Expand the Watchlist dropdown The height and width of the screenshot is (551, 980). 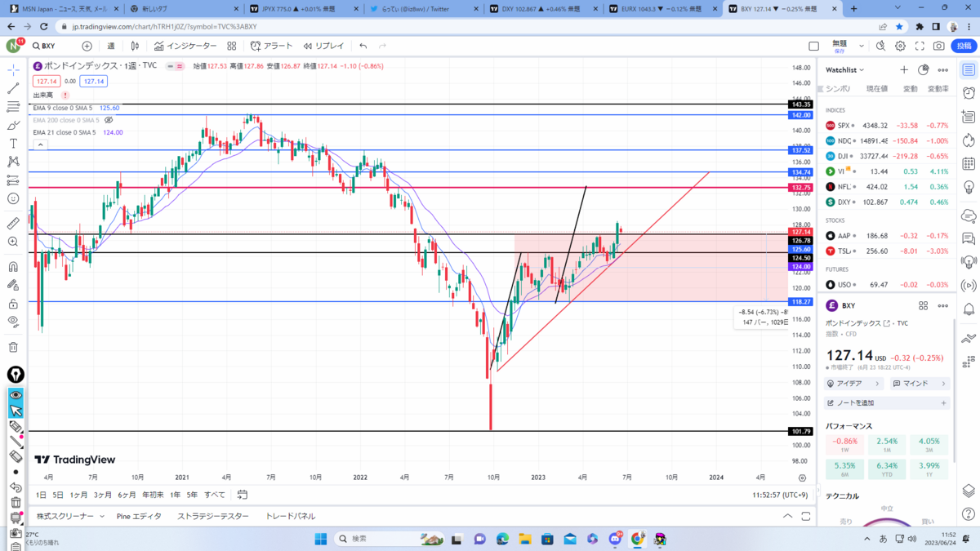844,70
